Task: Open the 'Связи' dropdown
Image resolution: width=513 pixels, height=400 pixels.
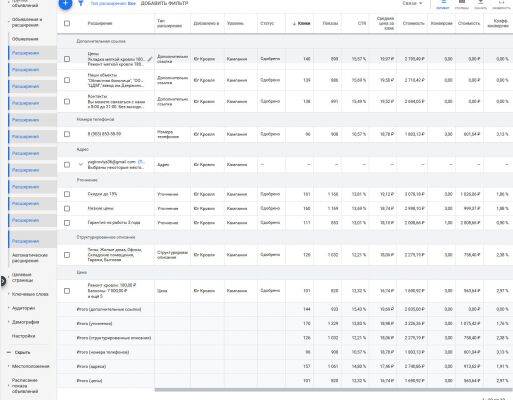Action: click(x=412, y=3)
